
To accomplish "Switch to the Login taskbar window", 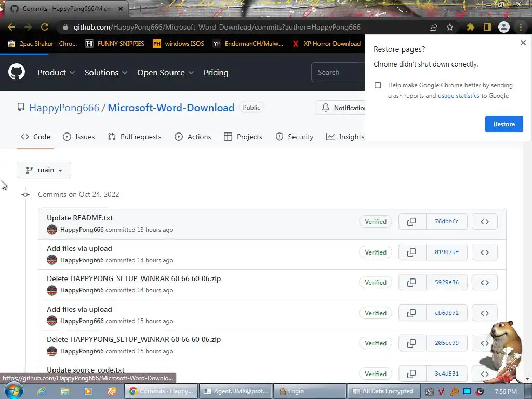I will (x=310, y=391).
